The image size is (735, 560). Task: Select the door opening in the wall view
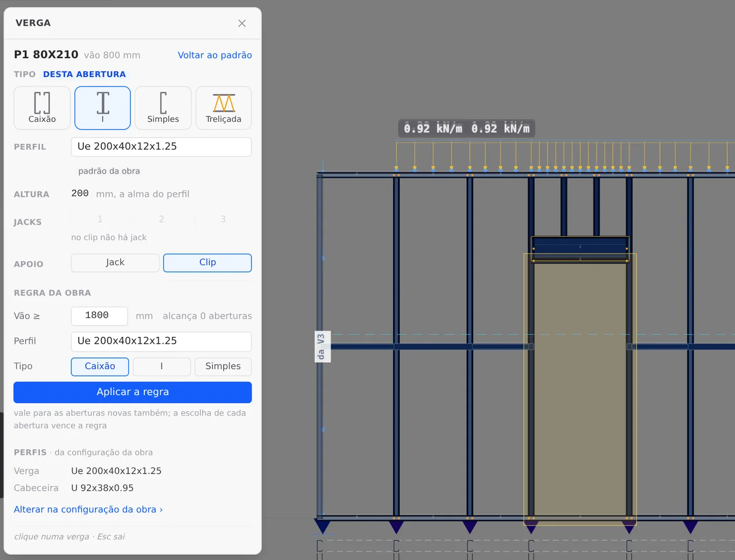point(580,389)
